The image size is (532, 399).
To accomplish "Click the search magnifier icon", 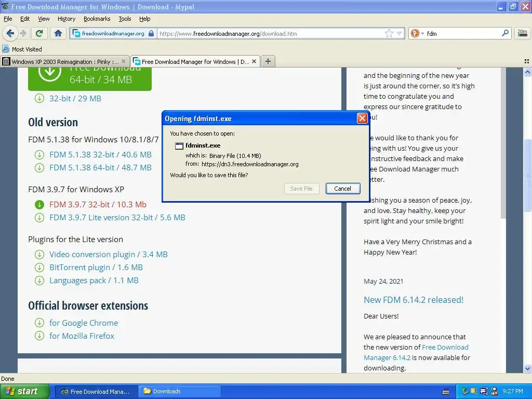I will coord(505,33).
